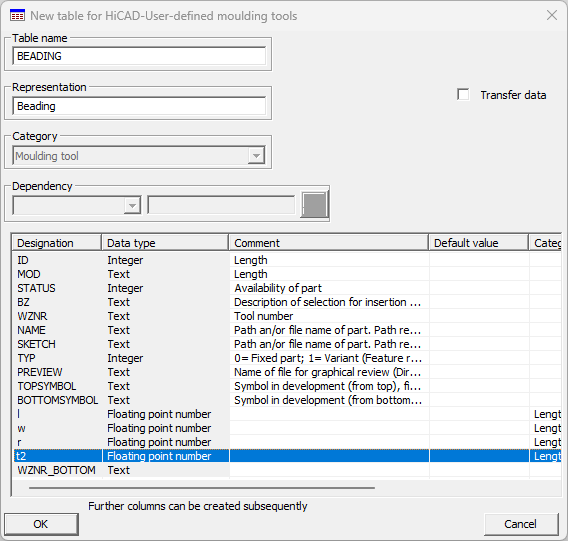Click the Default value column header
568x541 pixels.
[x=479, y=243]
